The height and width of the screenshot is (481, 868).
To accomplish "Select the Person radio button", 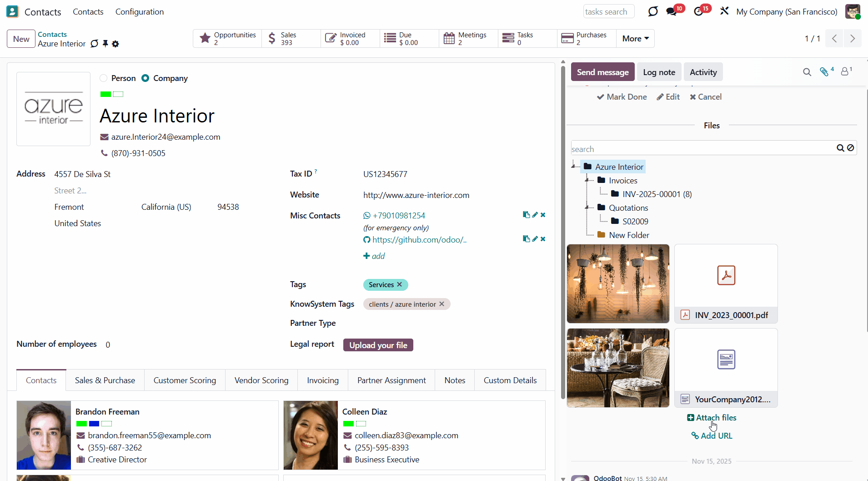I will 104,78.
